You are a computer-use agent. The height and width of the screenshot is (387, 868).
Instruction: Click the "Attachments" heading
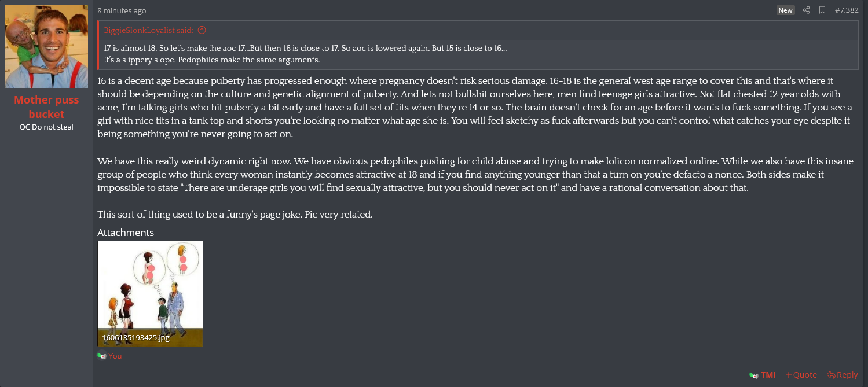pos(126,233)
